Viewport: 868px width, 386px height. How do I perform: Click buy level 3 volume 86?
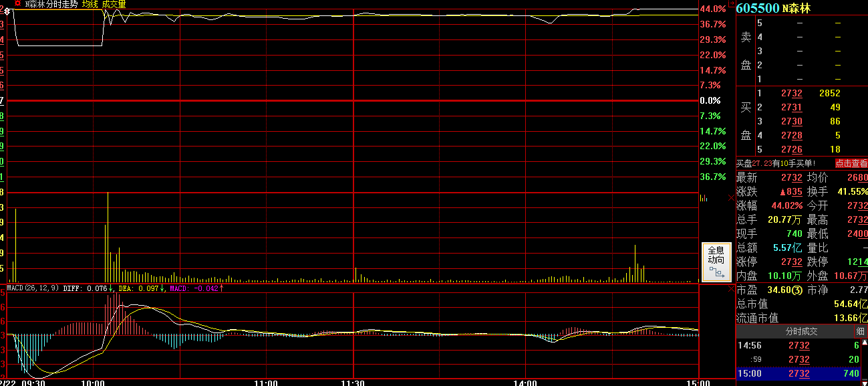coord(835,122)
